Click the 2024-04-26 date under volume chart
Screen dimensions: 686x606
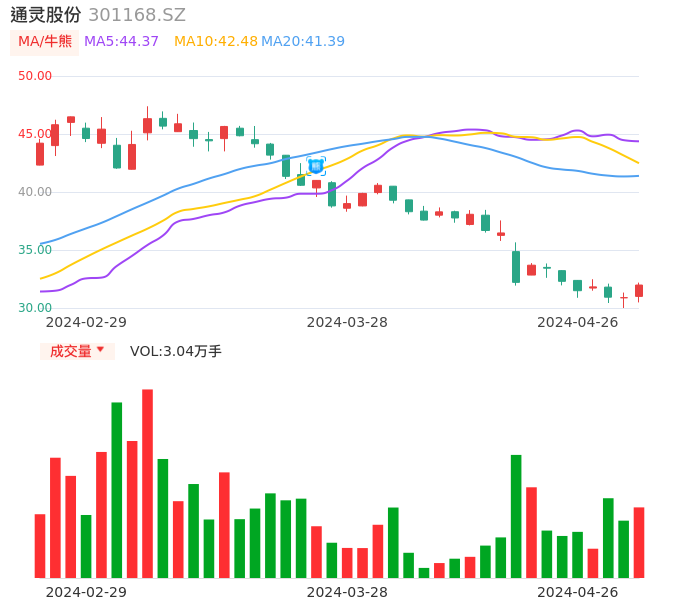577,592
